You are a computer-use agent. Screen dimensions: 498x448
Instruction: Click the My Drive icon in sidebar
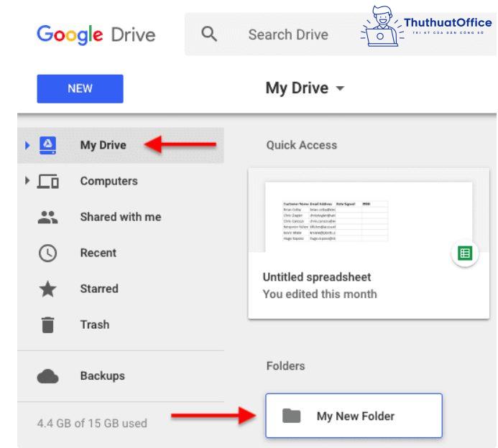(47, 145)
